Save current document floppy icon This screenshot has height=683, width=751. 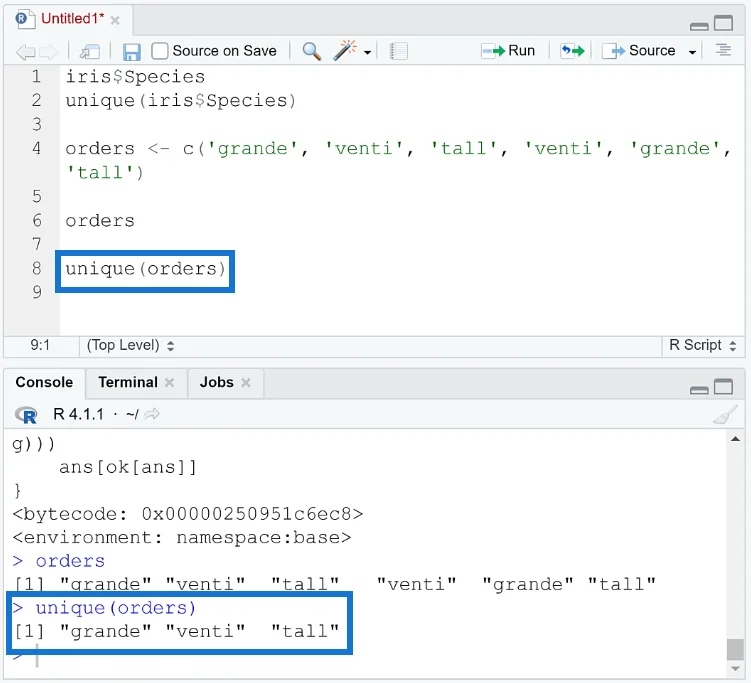pos(131,51)
